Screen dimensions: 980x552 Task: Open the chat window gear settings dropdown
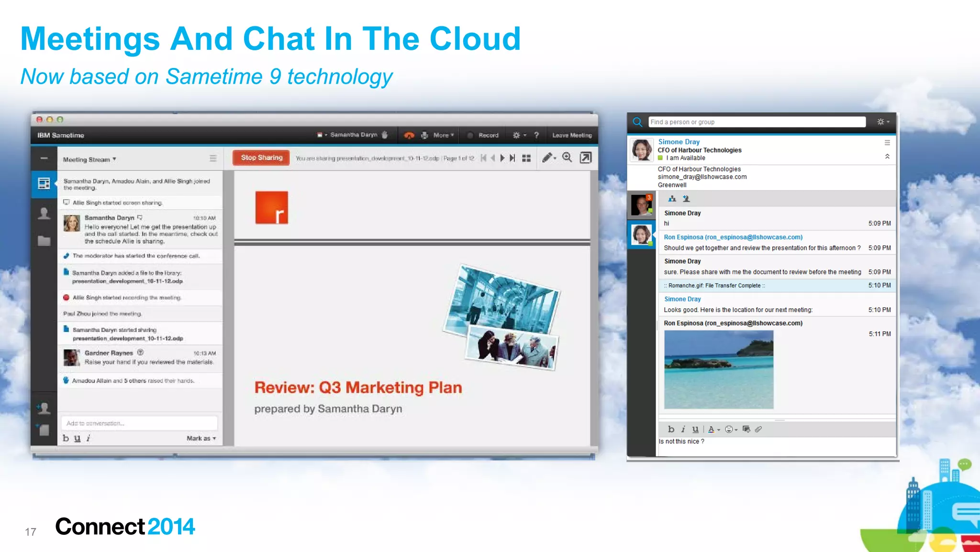(x=883, y=122)
